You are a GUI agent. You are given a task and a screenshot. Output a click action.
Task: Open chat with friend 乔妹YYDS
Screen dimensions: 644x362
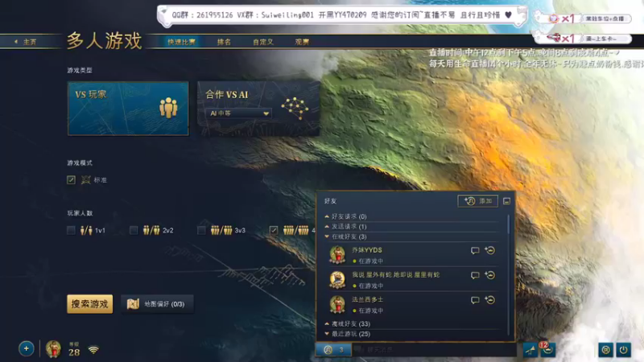[x=475, y=251]
